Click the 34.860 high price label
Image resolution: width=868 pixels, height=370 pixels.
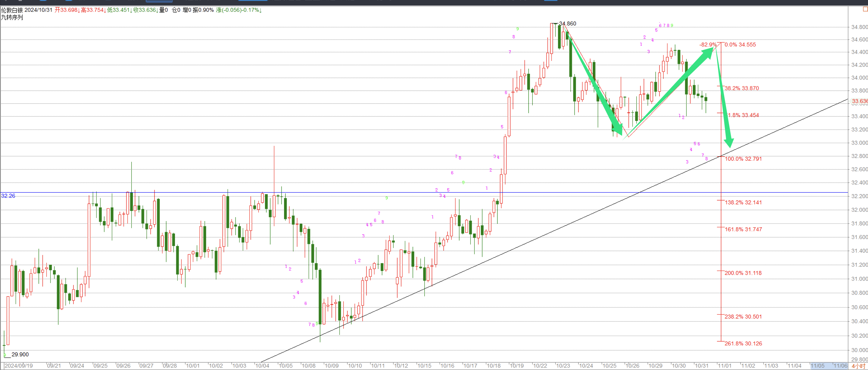(568, 24)
